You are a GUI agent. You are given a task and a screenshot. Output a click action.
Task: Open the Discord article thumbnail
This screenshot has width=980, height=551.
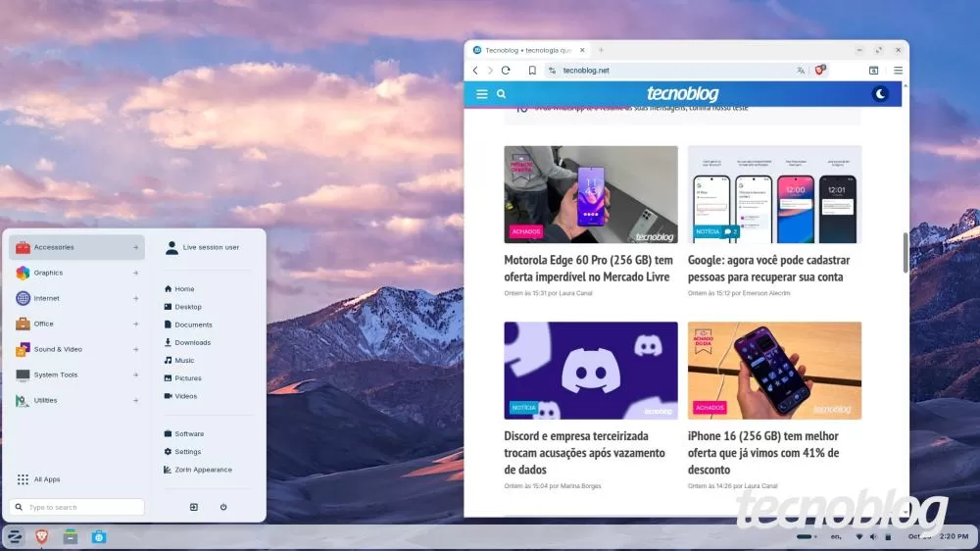(591, 371)
